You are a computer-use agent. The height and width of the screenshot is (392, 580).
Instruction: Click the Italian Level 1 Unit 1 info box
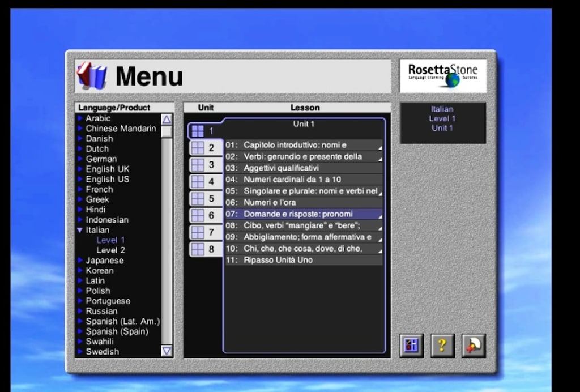click(x=443, y=123)
